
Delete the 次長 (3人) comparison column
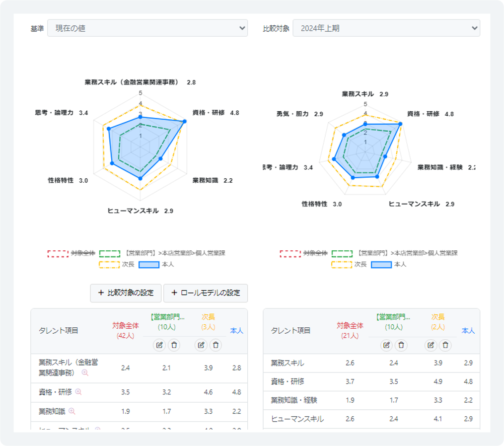[216, 345]
